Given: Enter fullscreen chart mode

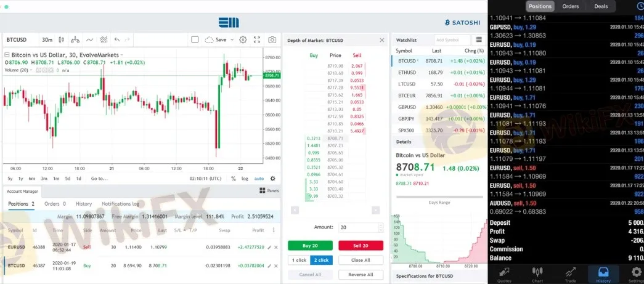Looking at the screenshot, I should [257, 40].
